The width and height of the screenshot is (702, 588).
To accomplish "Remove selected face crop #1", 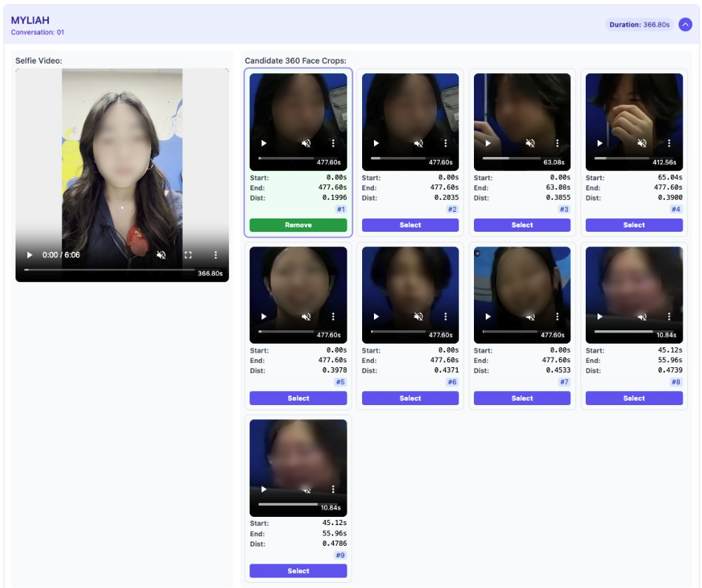I will click(x=298, y=225).
